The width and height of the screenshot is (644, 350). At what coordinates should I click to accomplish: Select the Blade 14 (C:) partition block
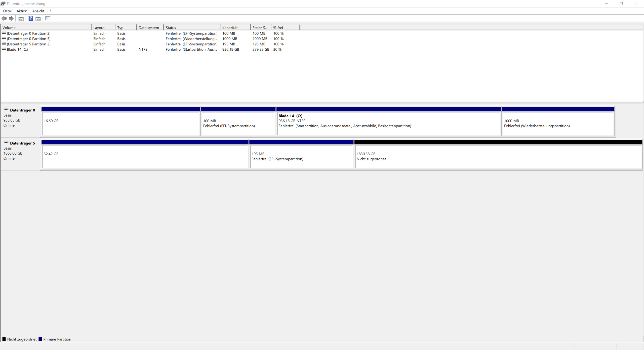click(389, 123)
